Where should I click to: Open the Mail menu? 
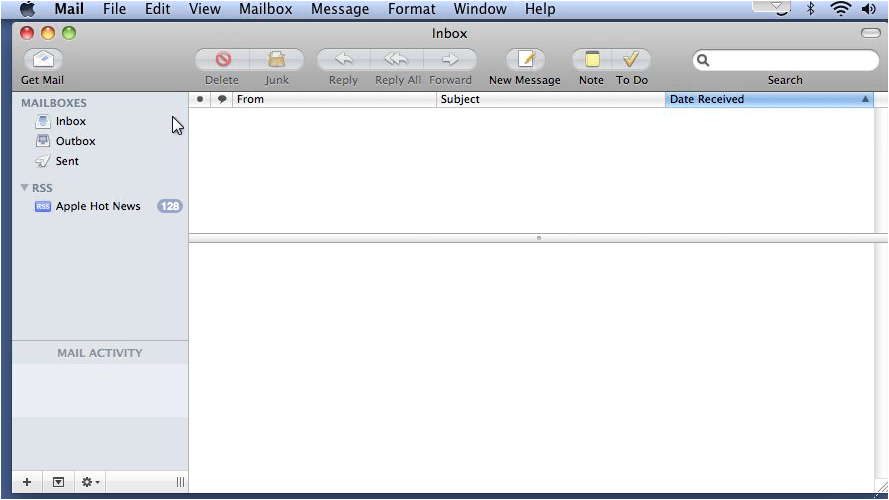(69, 9)
